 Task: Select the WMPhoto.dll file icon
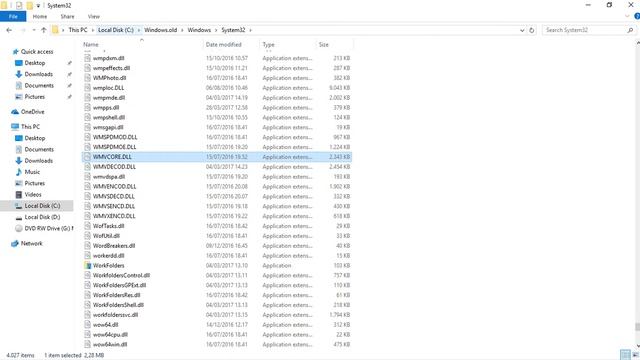87,78
